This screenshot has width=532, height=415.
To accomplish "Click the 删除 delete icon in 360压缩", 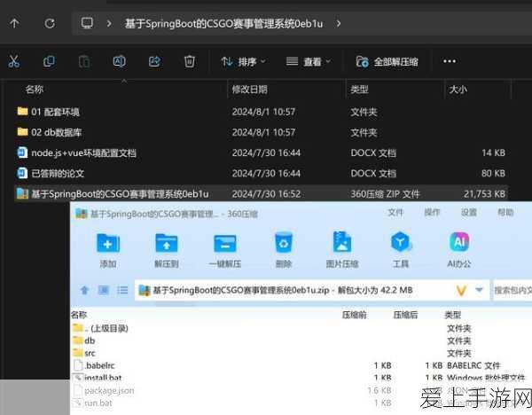I will tap(284, 250).
